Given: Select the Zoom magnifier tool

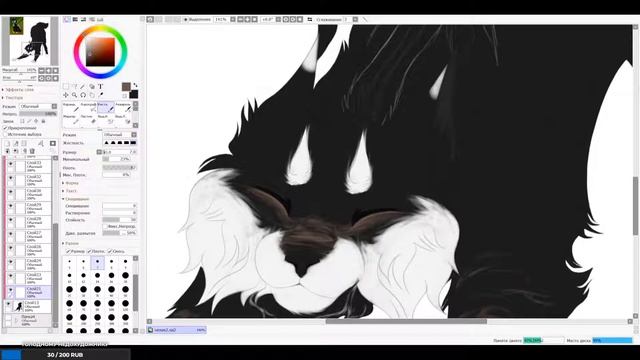Looking at the screenshot, I should click(74, 95).
